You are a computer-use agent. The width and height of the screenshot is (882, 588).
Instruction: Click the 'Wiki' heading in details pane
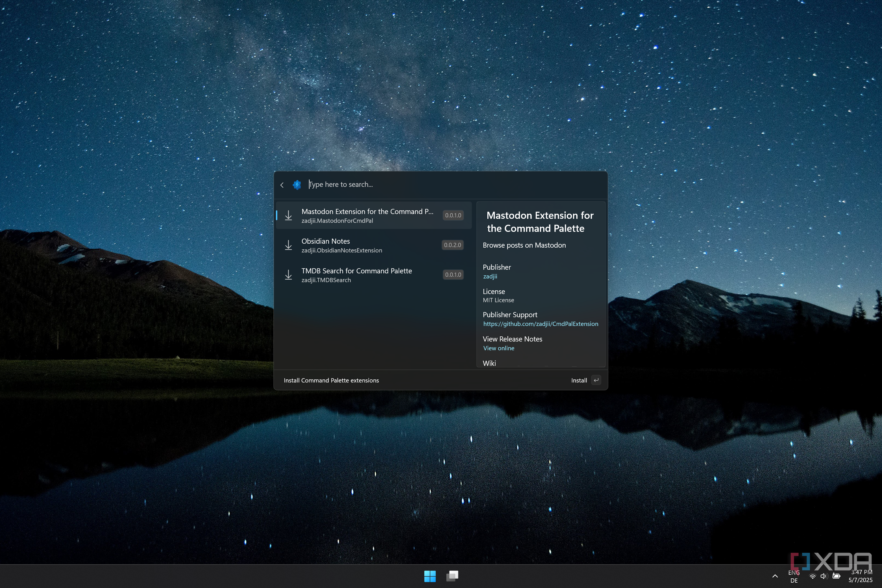coord(489,363)
